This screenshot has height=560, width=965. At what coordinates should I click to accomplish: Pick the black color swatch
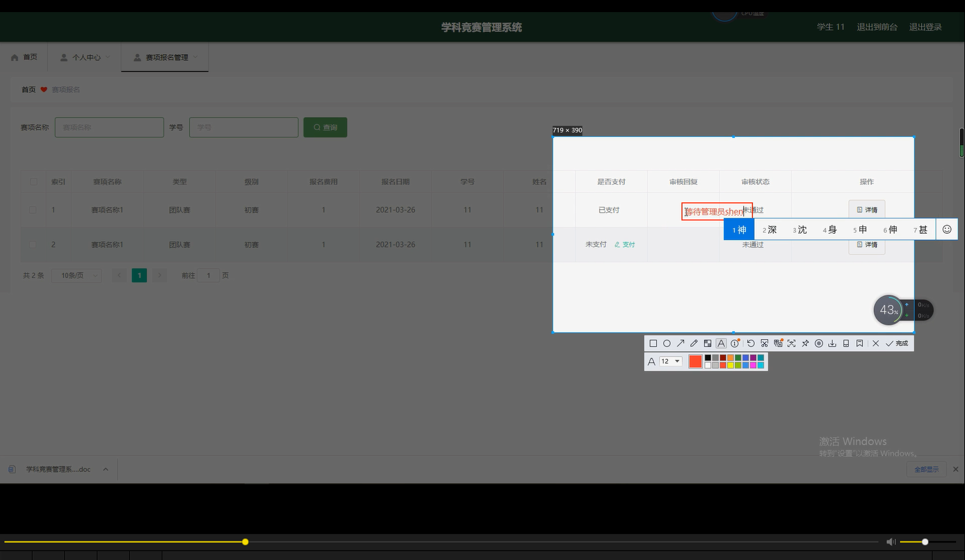(708, 358)
